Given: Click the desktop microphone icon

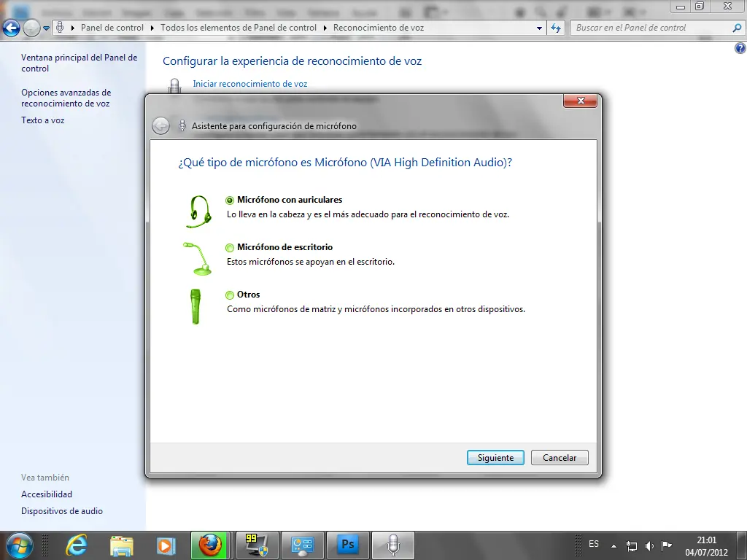Looking at the screenshot, I should [197, 259].
